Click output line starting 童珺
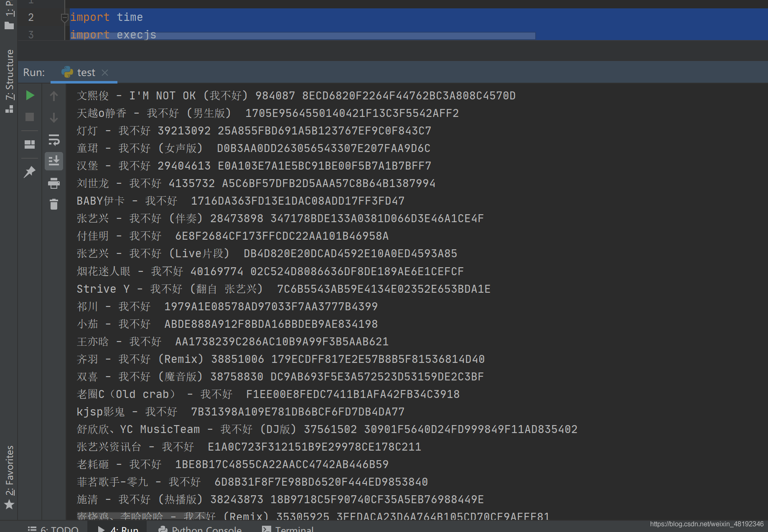The image size is (768, 532). (x=254, y=148)
